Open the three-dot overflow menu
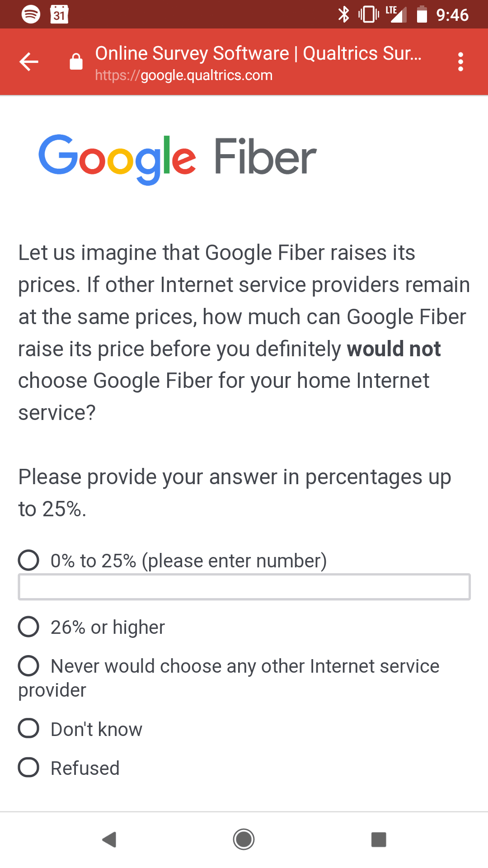 point(460,62)
